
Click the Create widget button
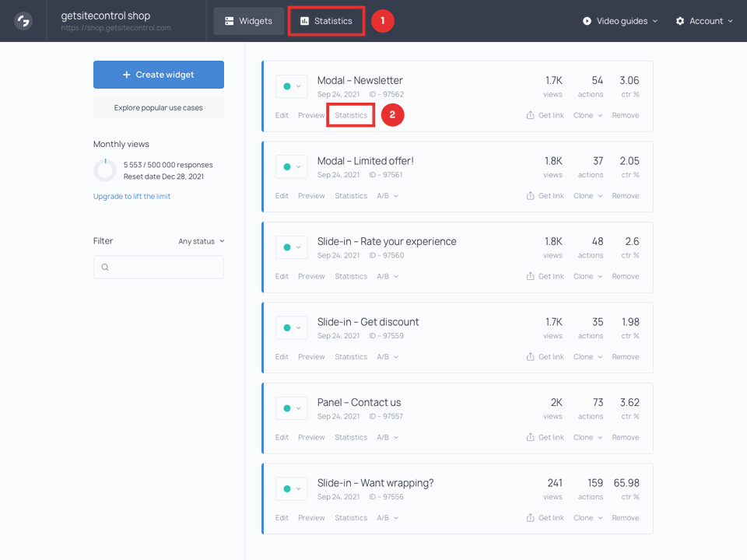pos(158,74)
